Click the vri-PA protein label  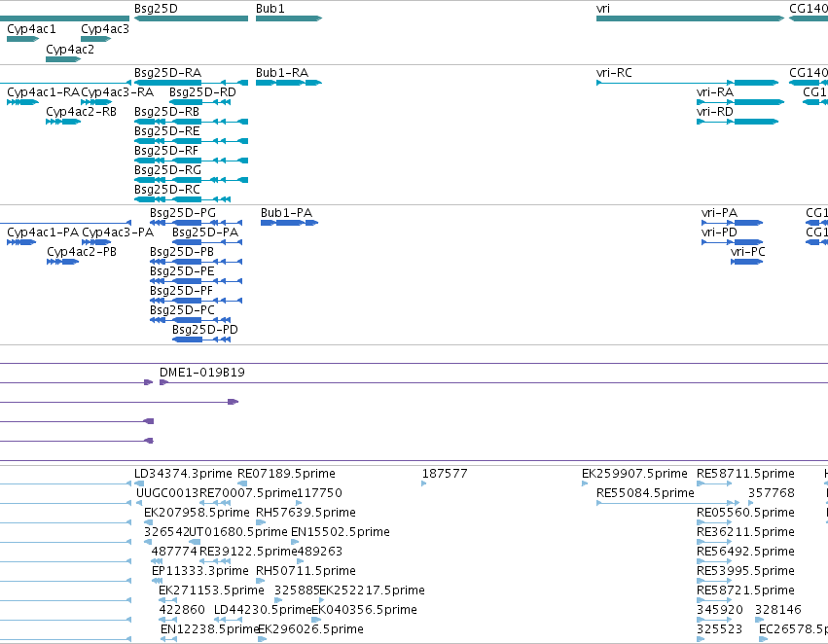[x=719, y=213]
